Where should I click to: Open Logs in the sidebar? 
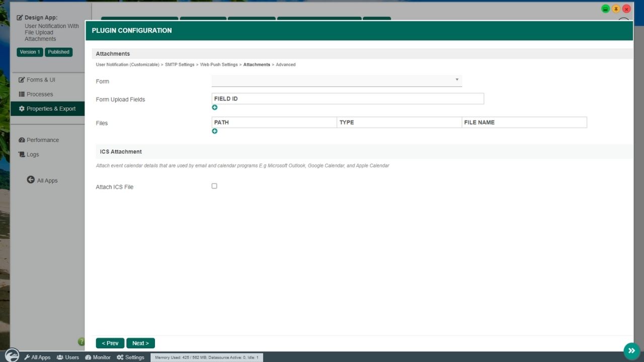(x=32, y=154)
